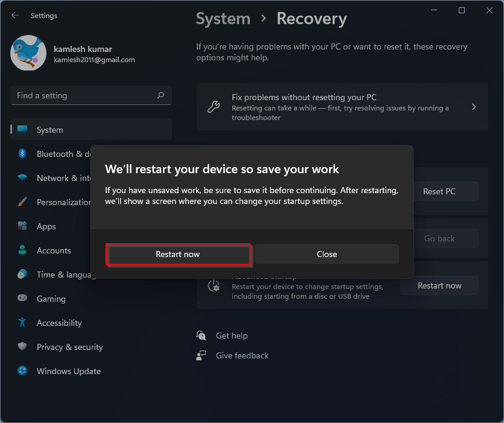The image size is (504, 423).
Task: Open Personalization via the paintbrush icon
Action: point(22,202)
